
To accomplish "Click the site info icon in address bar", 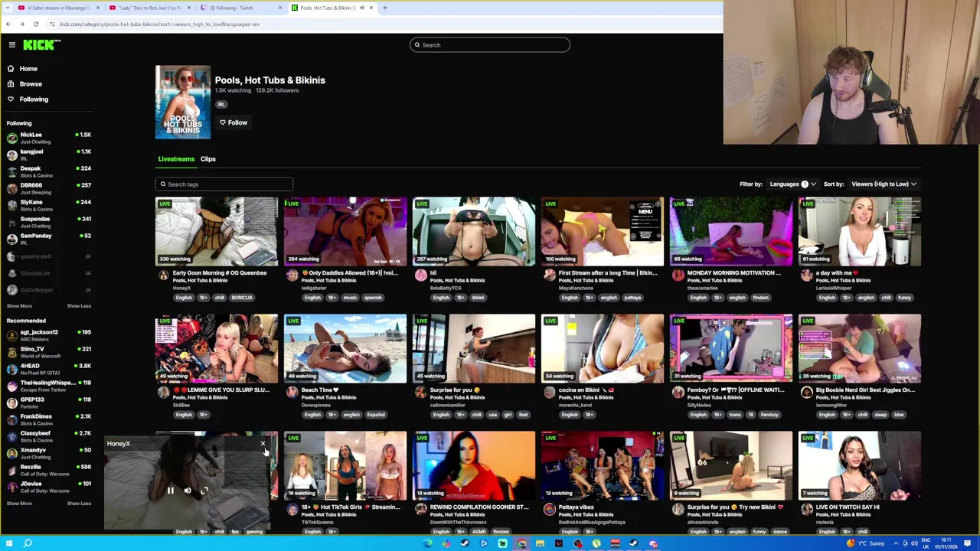I will pos(52,24).
